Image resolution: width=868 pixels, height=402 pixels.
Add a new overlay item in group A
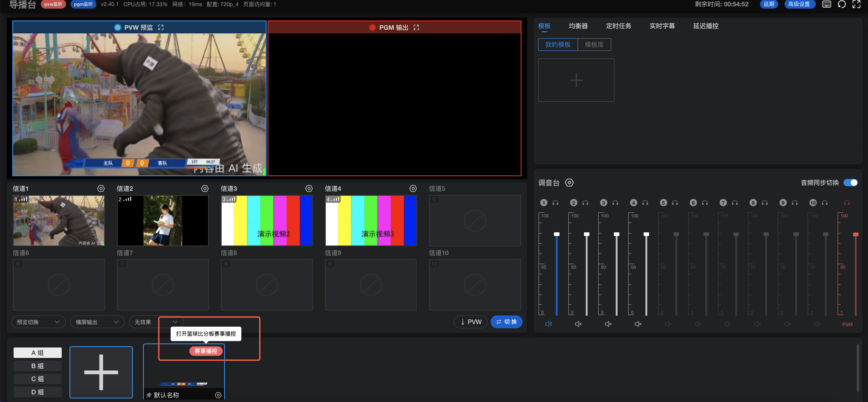101,372
